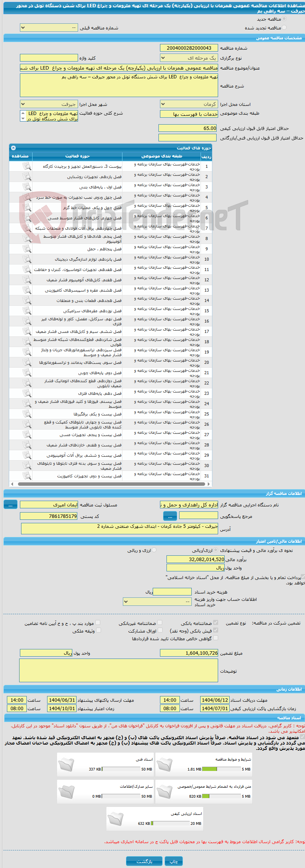Open view icon for row 5 activity
This screenshot has width=305, height=868.
point(26,208)
